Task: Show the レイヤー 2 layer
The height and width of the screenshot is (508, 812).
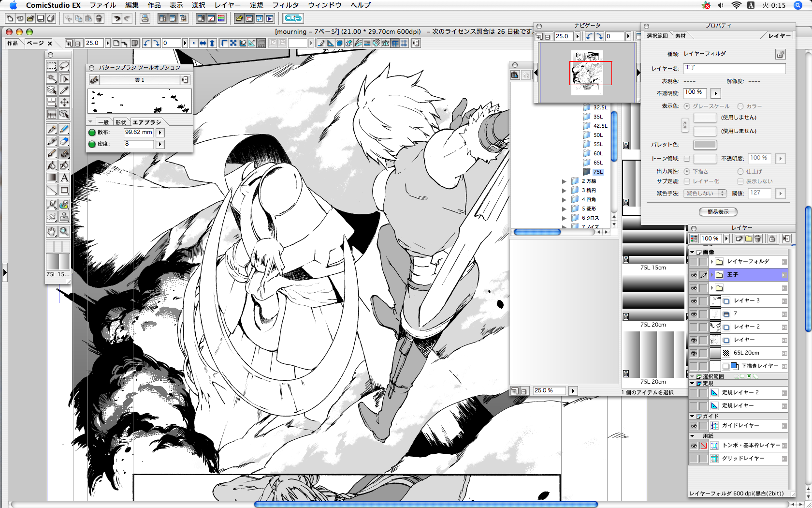Action: (x=694, y=327)
